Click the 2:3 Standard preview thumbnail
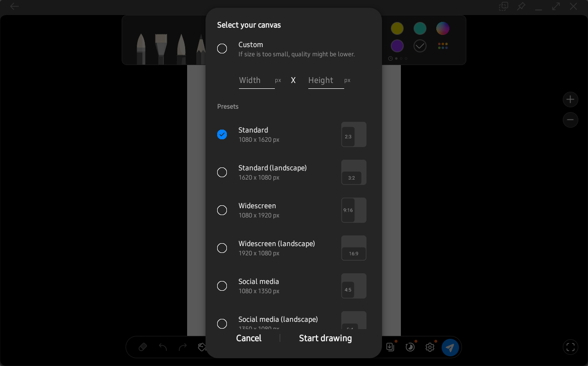Image resolution: width=588 pixels, height=366 pixels. (x=354, y=134)
